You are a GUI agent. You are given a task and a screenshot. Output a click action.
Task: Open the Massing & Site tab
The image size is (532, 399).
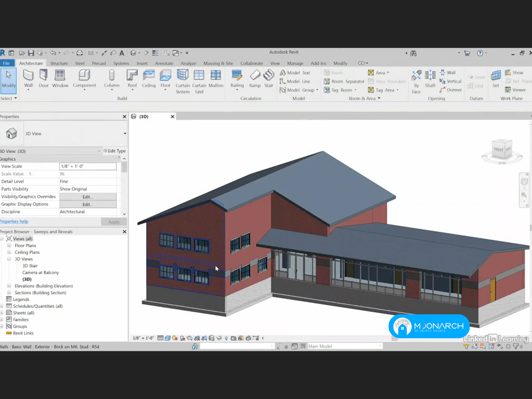click(x=218, y=63)
